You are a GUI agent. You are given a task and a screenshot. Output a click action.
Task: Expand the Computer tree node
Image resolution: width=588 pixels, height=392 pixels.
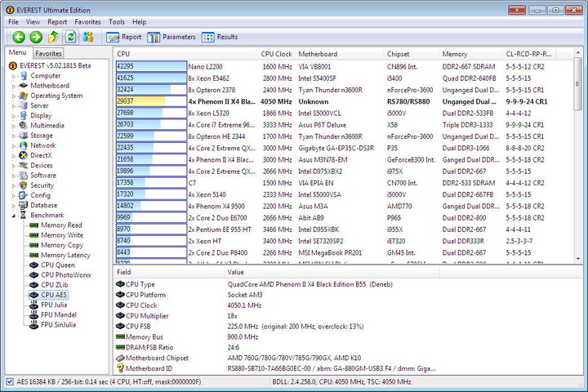14,76
